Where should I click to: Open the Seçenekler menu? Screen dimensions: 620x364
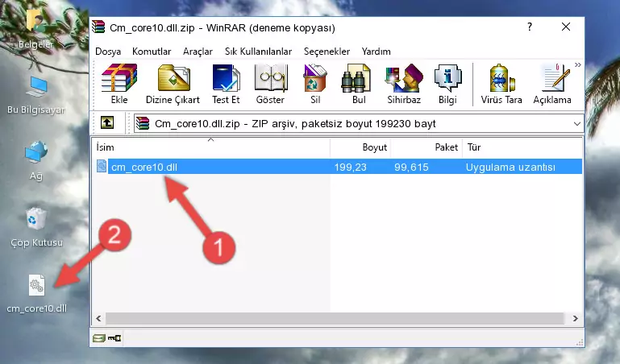(x=327, y=52)
